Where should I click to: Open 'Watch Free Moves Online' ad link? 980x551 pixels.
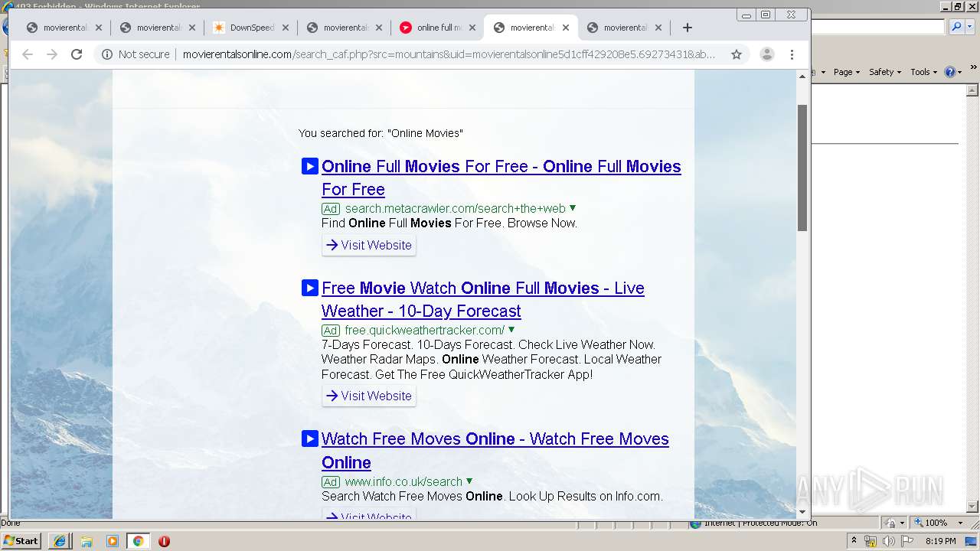pos(495,450)
